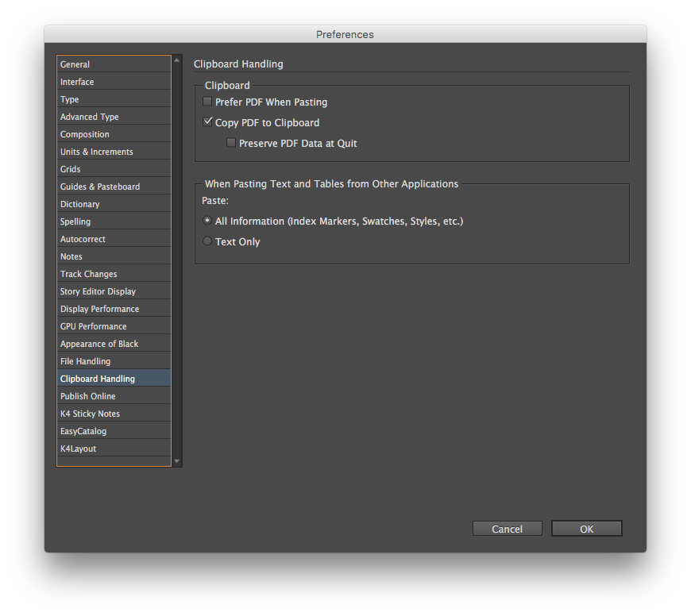Image resolution: width=691 pixels, height=616 pixels.
Task: Click the sidebar scroll up arrow
Action: (x=176, y=60)
